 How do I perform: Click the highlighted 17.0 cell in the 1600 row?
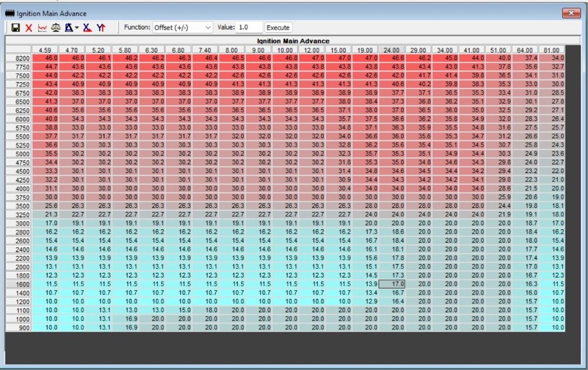point(391,284)
